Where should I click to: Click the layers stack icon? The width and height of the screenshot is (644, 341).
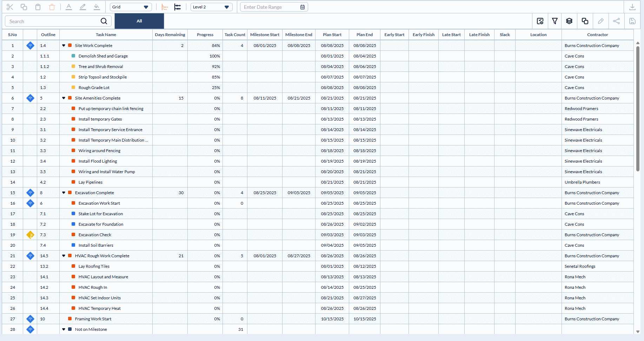tap(569, 21)
